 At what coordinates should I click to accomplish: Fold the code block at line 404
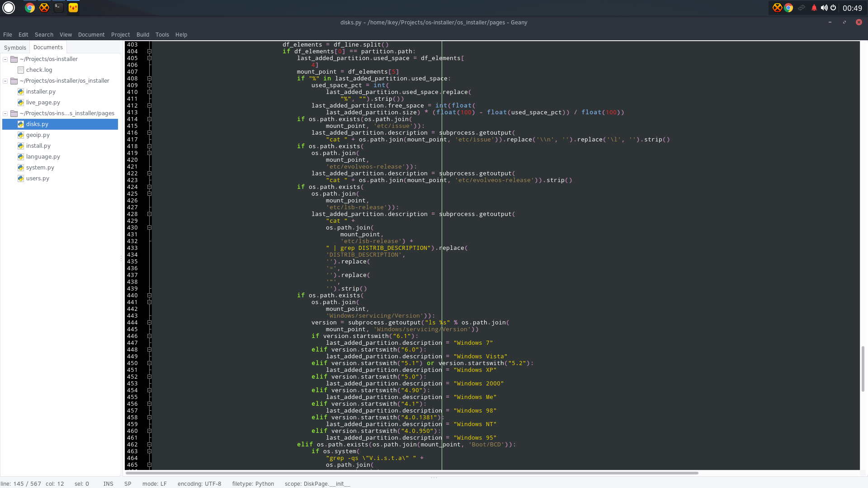coord(149,52)
